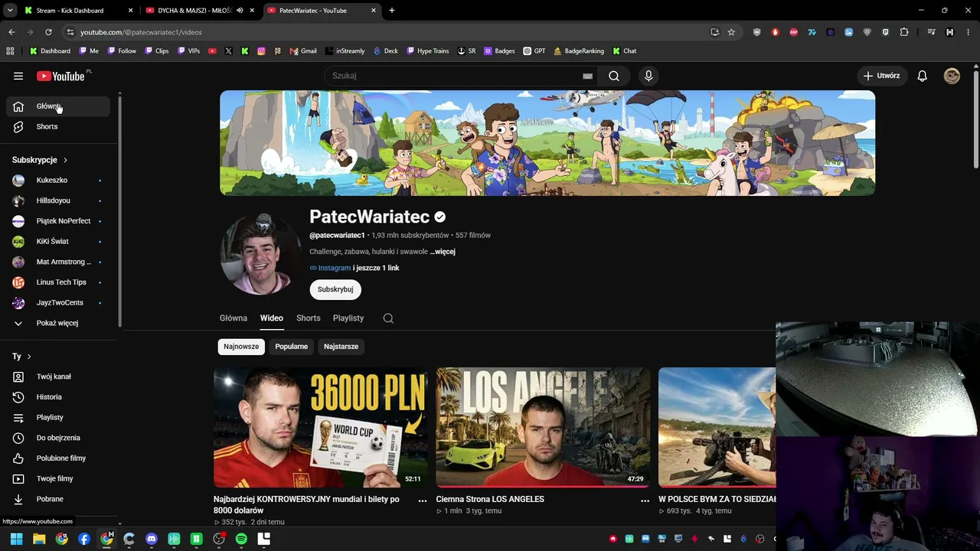Start voice search with the microphone
The width and height of the screenshot is (980, 551).
tap(648, 76)
